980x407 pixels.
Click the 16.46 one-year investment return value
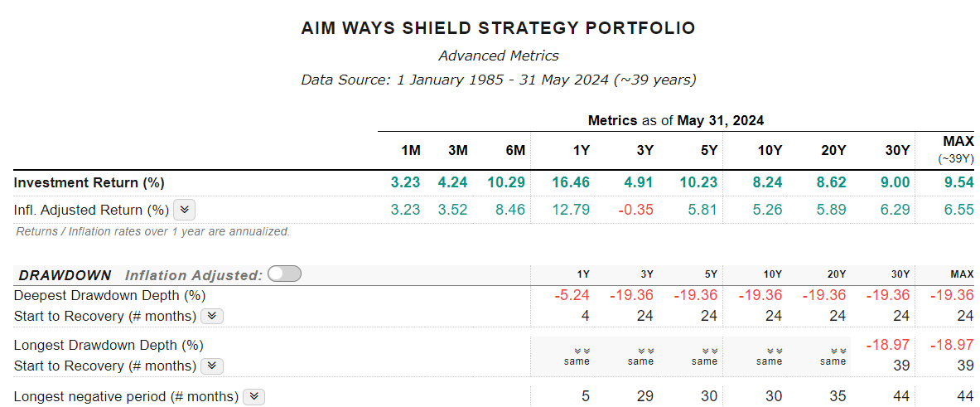tap(570, 182)
